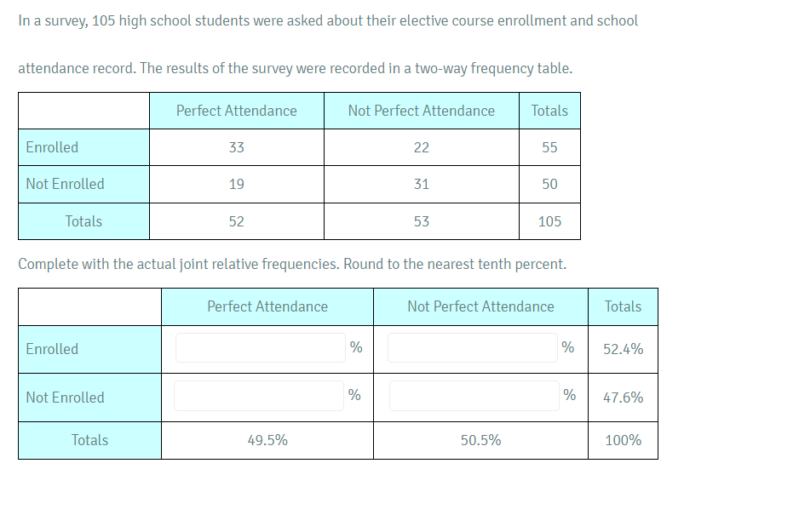Click the 100% grand total cell

pos(623,440)
